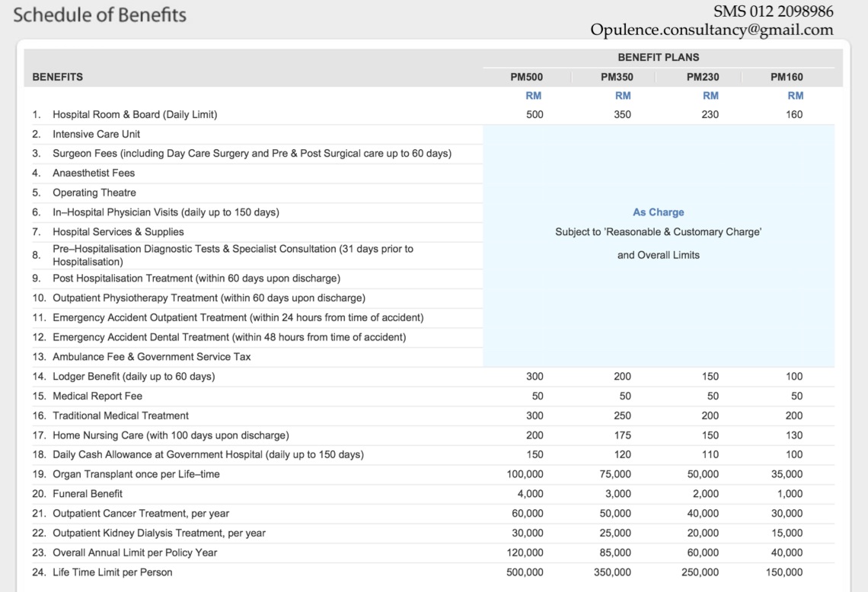This screenshot has width=868, height=592.
Task: Select the PM350 plan column header
Action: [617, 77]
